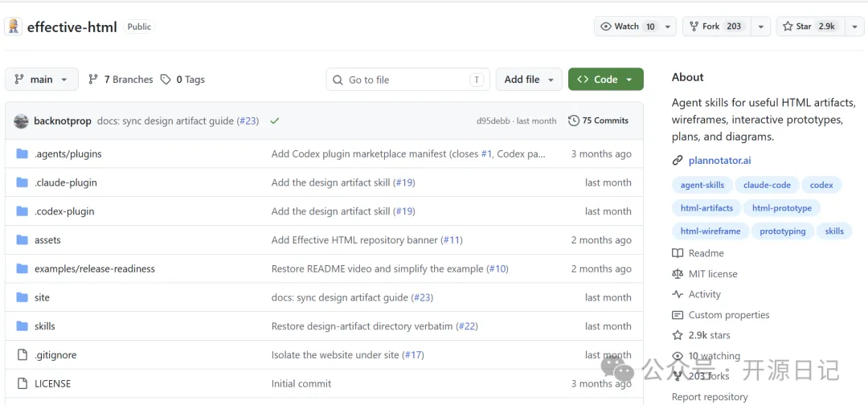Click the link icon beside plannotator.ai
The height and width of the screenshot is (405, 868).
678,161
